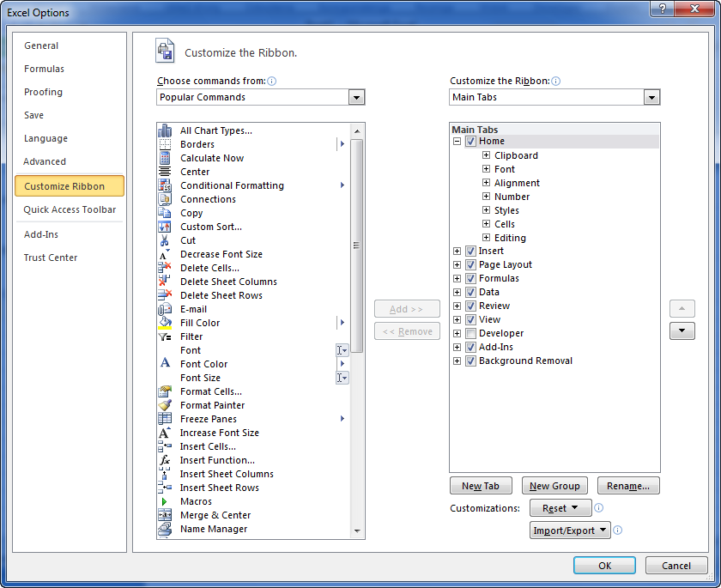The width and height of the screenshot is (721, 588).
Task: Click the commands list scroll up arrow
Action: pos(357,131)
